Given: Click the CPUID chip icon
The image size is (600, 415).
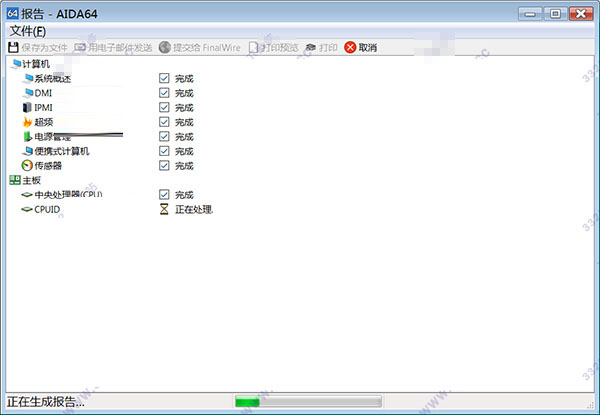Looking at the screenshot, I should 27,209.
